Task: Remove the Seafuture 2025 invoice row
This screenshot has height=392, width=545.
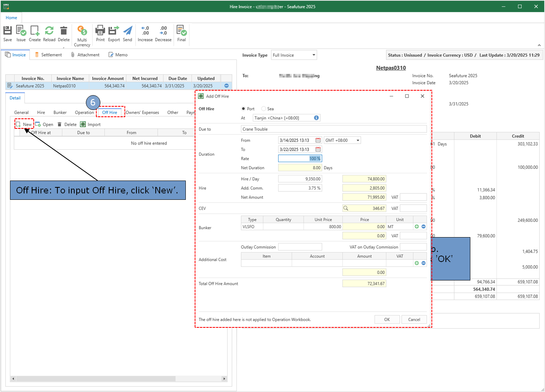Action: click(226, 86)
